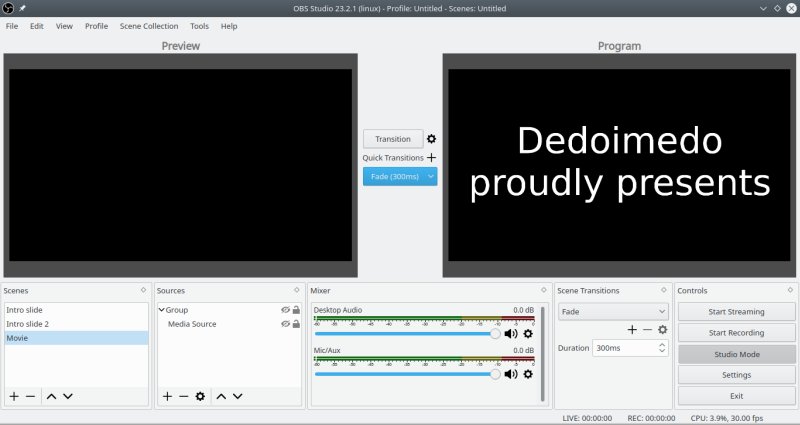The height and width of the screenshot is (425, 800).
Task: Toggle lock on Media Source
Action: click(x=296, y=324)
